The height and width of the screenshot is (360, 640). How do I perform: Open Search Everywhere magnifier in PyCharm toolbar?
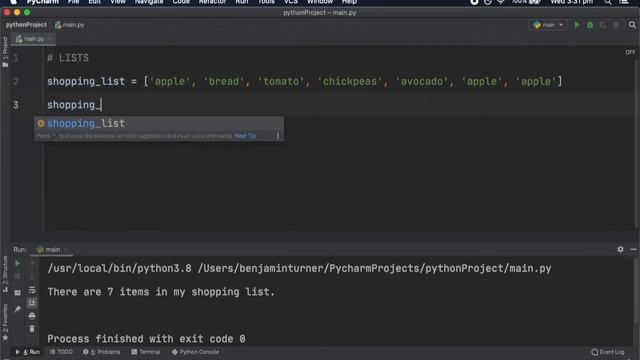(x=632, y=25)
